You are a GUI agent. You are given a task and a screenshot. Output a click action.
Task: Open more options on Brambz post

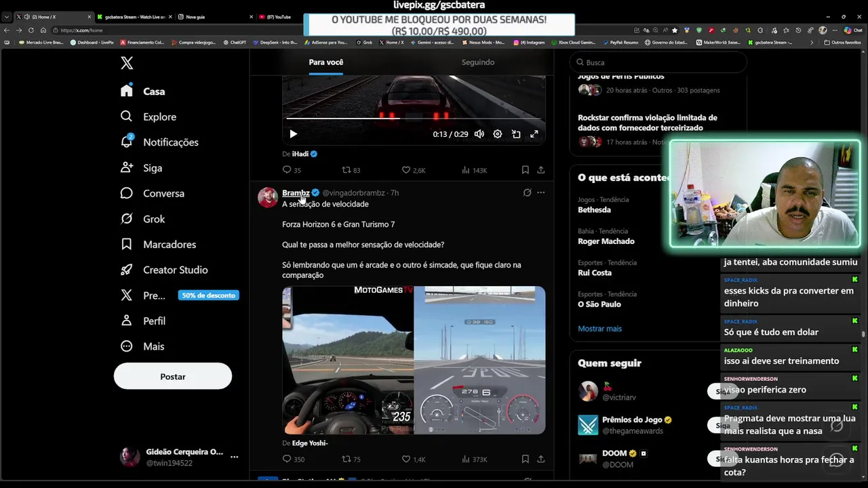click(x=540, y=192)
